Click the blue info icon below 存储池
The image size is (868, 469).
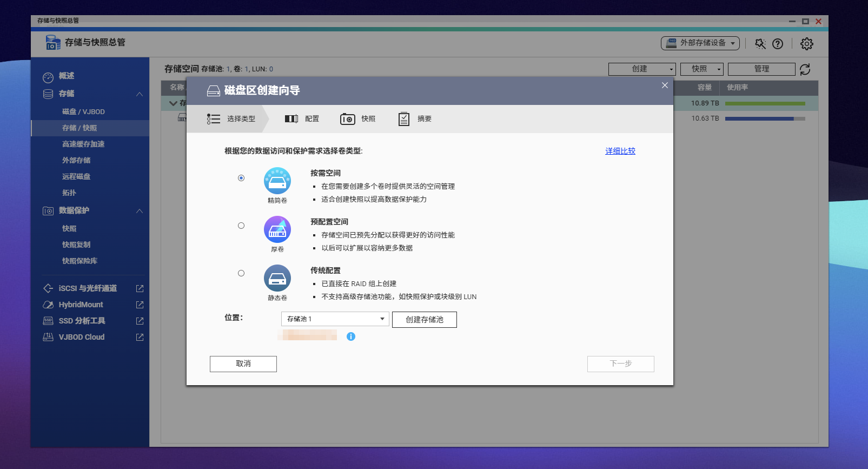(351, 336)
